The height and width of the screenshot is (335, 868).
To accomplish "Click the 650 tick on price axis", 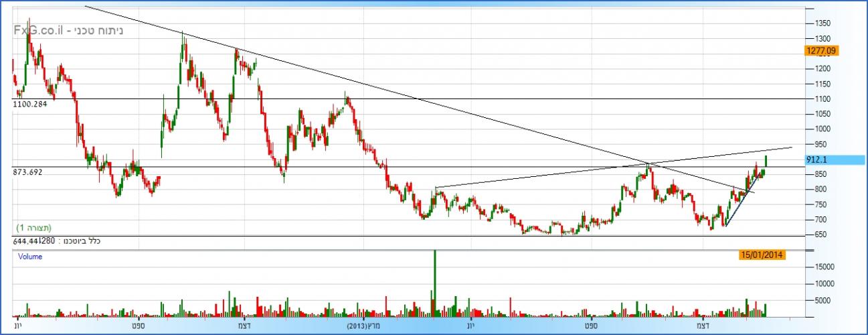I will [820, 234].
